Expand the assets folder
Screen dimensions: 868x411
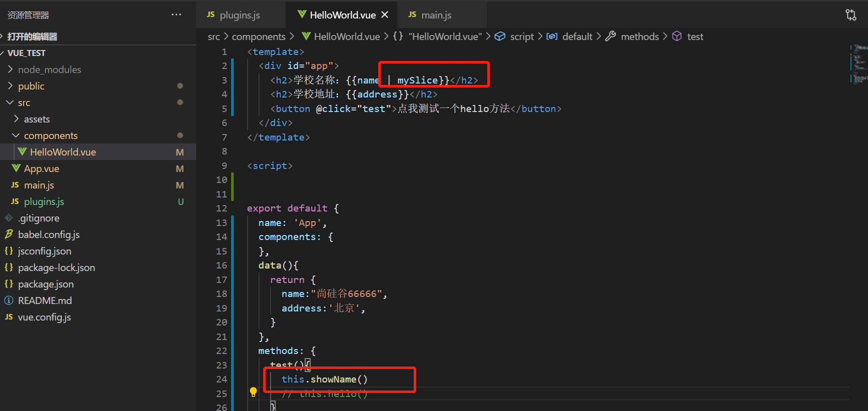98,119
